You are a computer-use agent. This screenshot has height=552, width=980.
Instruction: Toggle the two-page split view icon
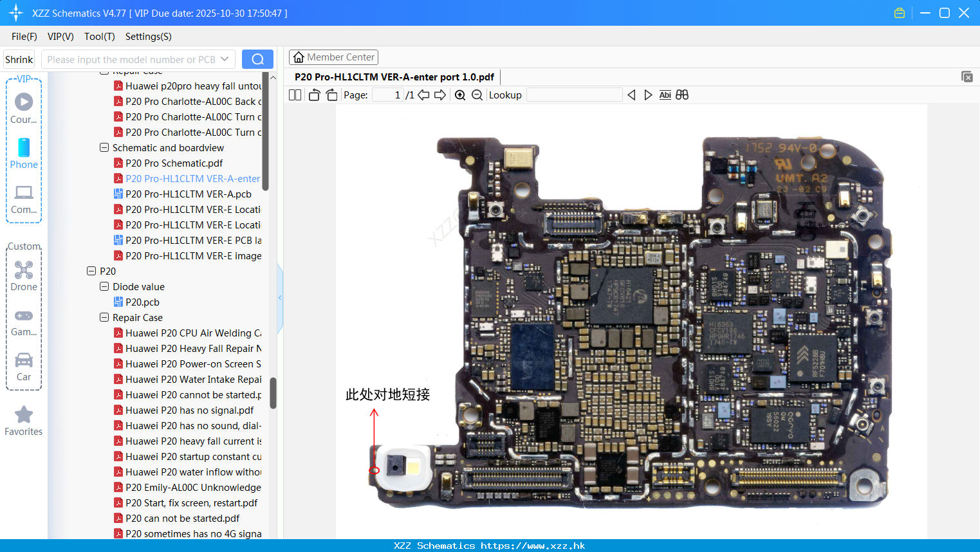(295, 95)
